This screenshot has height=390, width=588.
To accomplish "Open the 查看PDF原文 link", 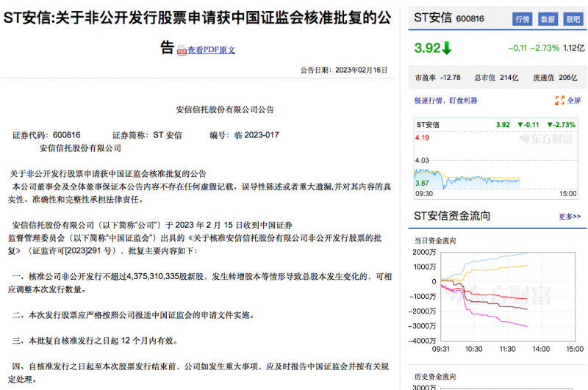I will [211, 50].
